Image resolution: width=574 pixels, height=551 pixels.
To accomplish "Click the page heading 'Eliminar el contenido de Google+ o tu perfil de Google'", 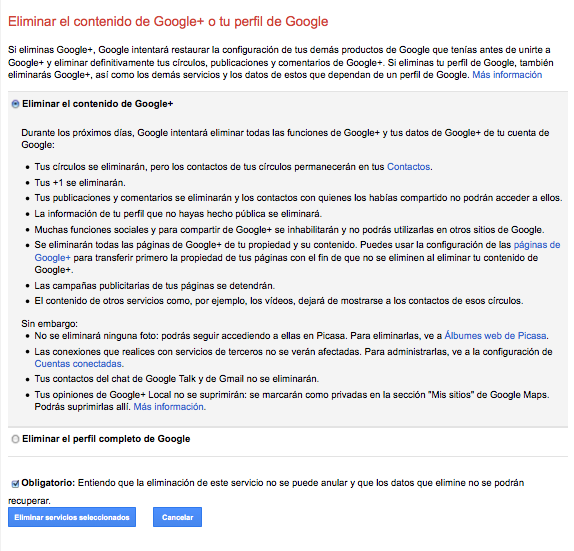I will [x=168, y=22].
